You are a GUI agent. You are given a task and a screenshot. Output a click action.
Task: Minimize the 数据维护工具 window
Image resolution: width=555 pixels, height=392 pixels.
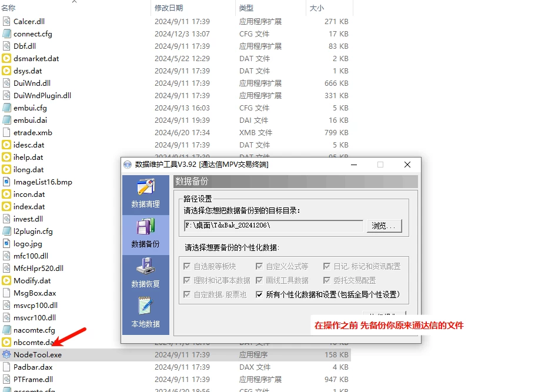[x=354, y=165]
